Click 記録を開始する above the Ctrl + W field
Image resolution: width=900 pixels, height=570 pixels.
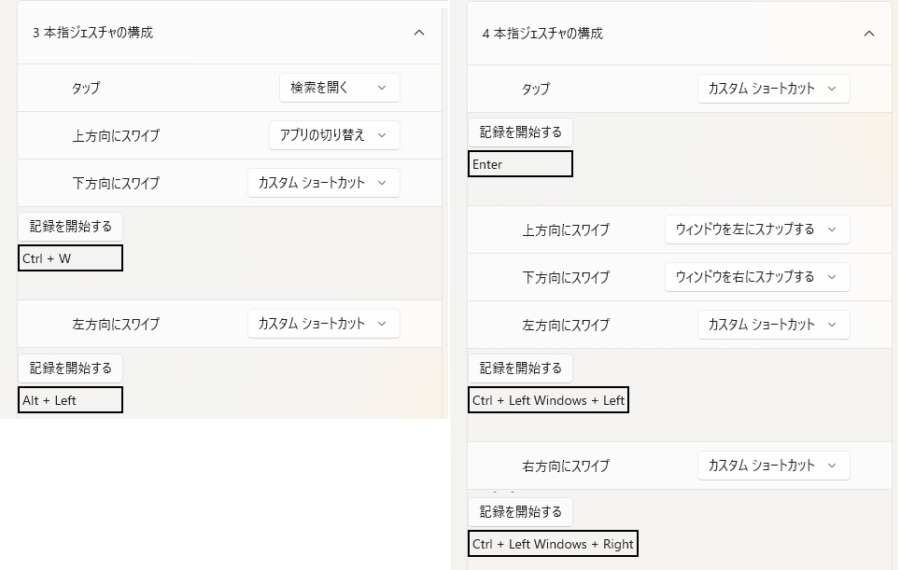point(71,226)
